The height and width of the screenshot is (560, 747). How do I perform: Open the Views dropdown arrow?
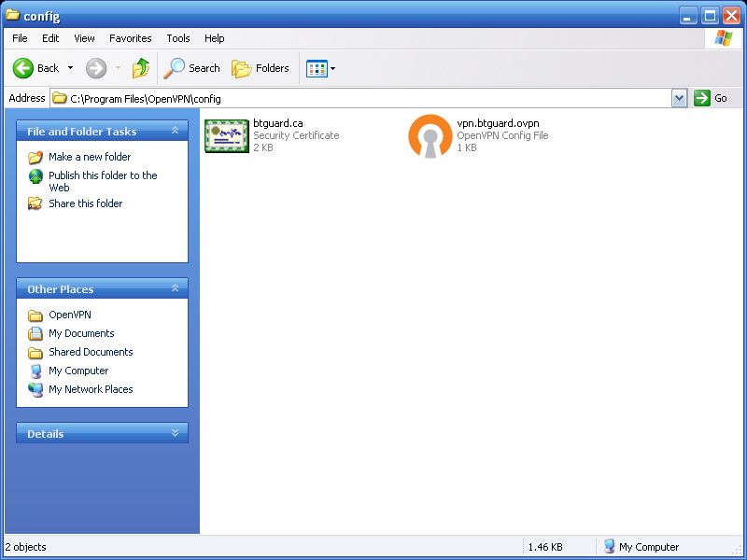(x=332, y=68)
